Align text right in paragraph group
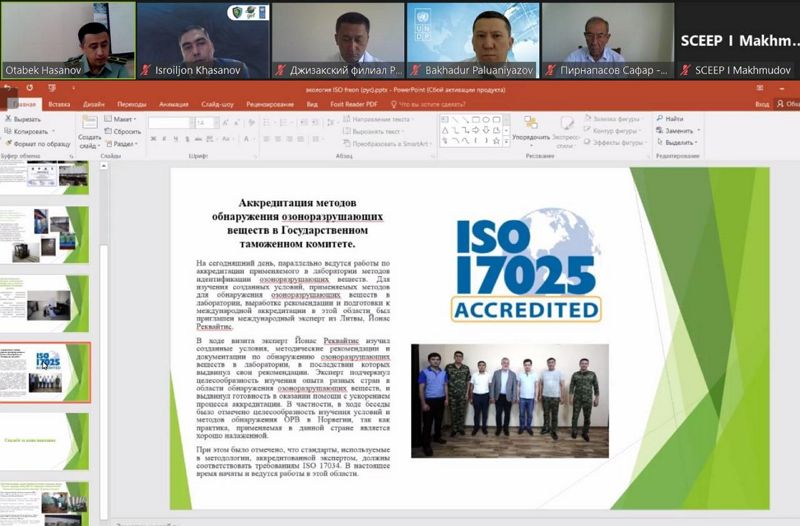The image size is (800, 526). [289, 139]
